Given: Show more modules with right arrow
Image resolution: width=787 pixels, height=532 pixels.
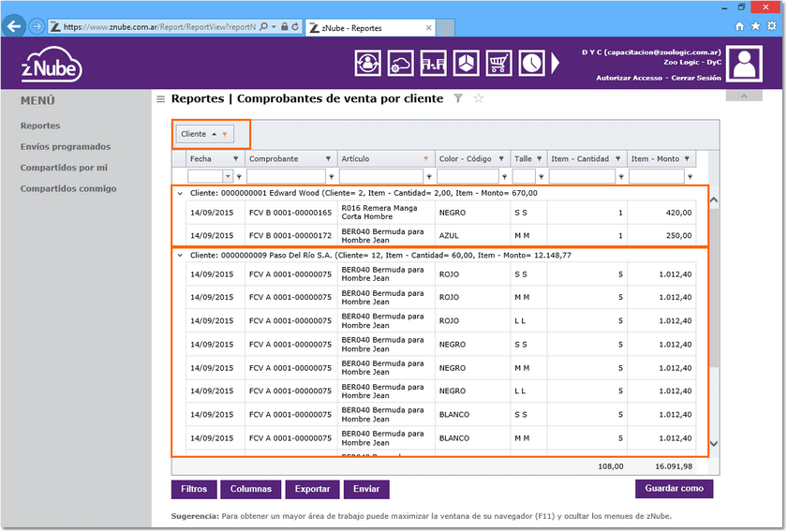Looking at the screenshot, I should 555,64.
